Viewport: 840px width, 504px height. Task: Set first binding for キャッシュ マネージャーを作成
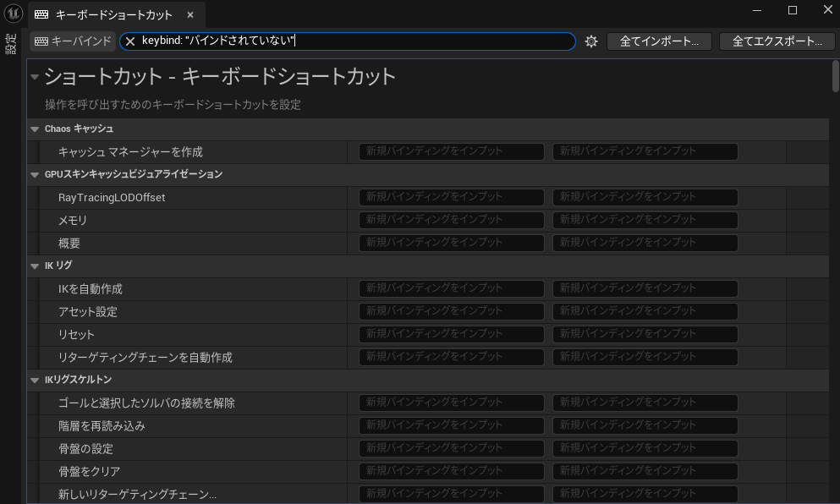pyautogui.click(x=452, y=151)
